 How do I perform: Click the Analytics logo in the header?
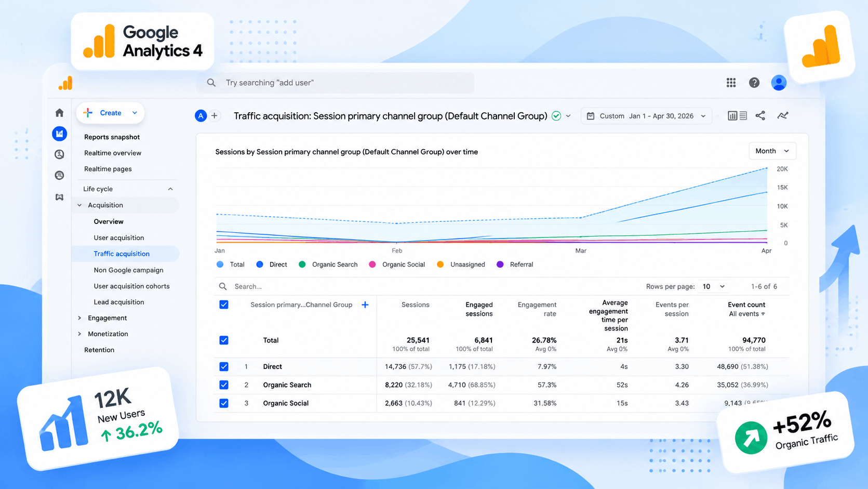click(65, 83)
